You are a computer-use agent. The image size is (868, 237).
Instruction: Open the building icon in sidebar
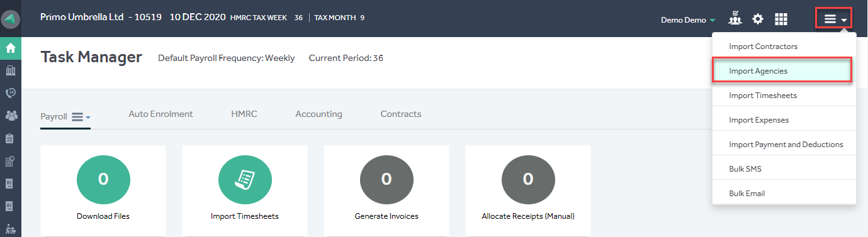(10, 70)
